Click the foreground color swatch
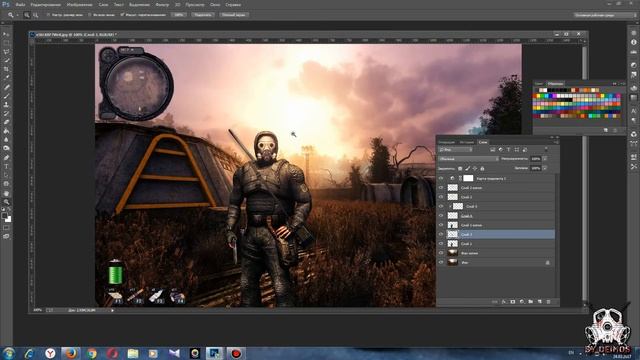This screenshot has width=640, height=360. 4,215
